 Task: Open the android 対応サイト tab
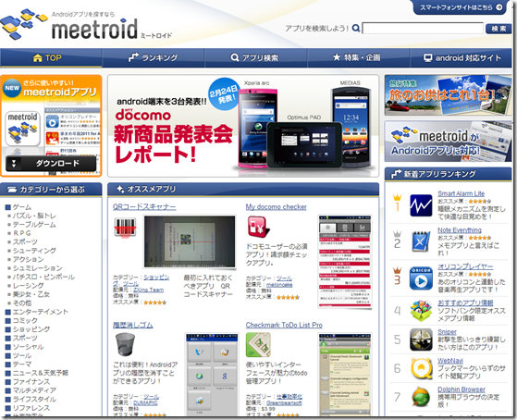coord(461,58)
